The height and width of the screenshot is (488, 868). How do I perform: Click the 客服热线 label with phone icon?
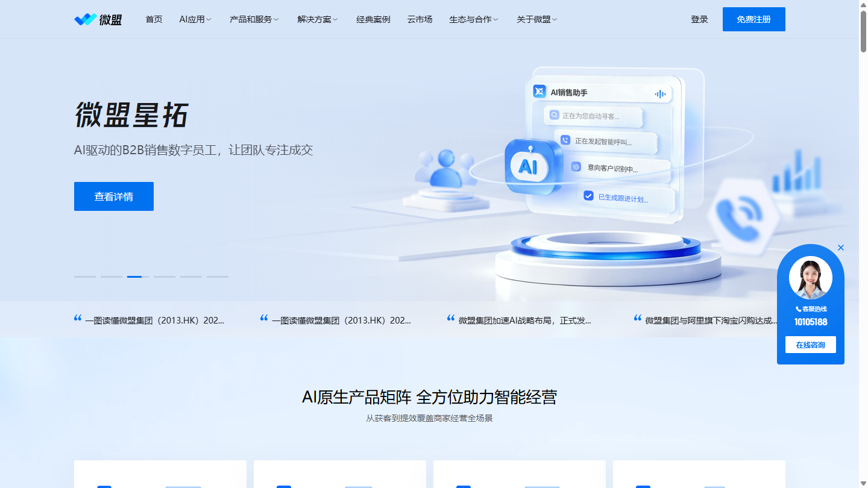point(811,309)
